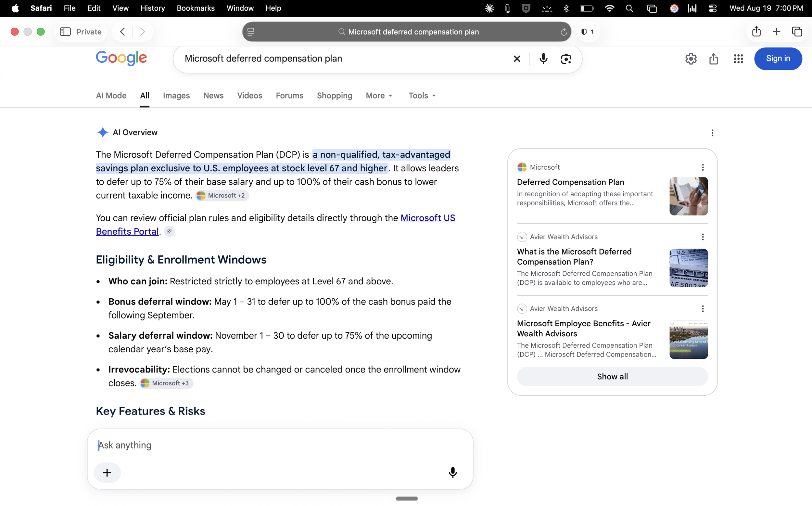Click the link chip after Benefits Portal
Image resolution: width=812 pixels, height=506 pixels.
169,231
